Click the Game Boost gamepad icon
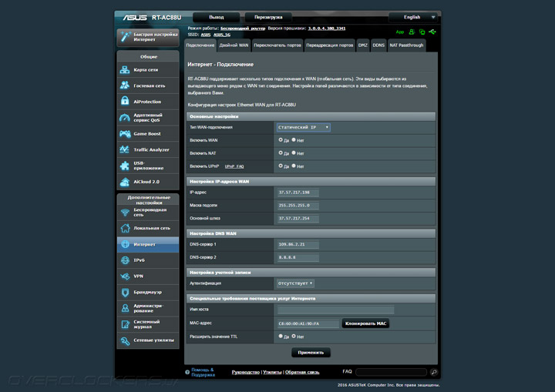555x392 pixels. point(126,133)
